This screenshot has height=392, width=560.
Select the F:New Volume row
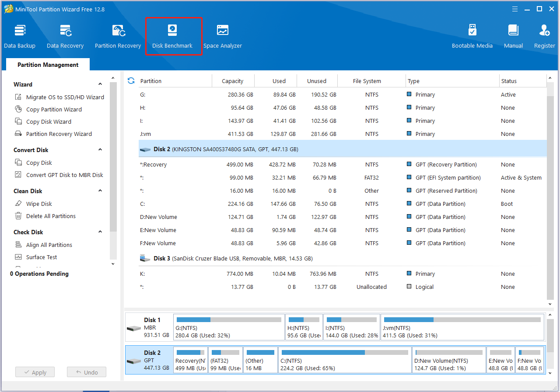coord(343,243)
